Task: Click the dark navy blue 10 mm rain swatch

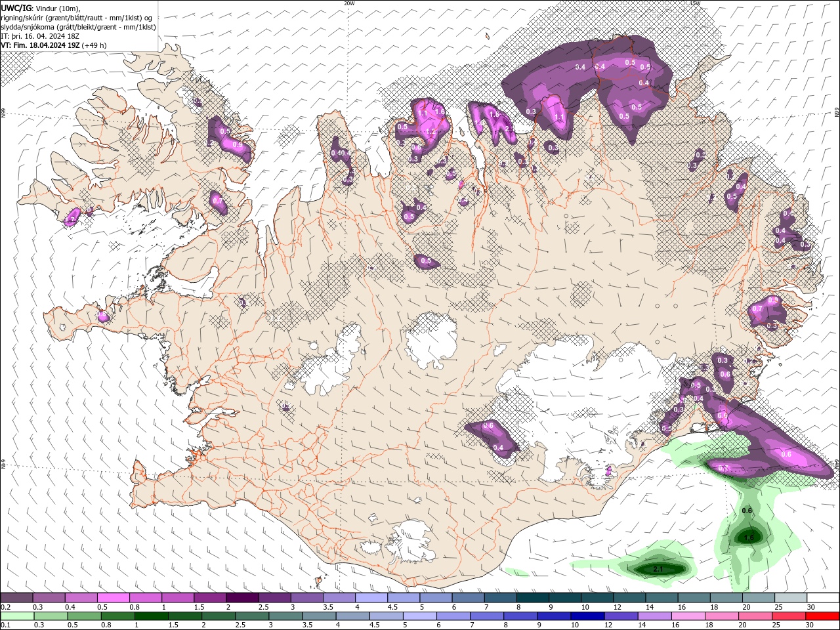Action: [x=586, y=616]
